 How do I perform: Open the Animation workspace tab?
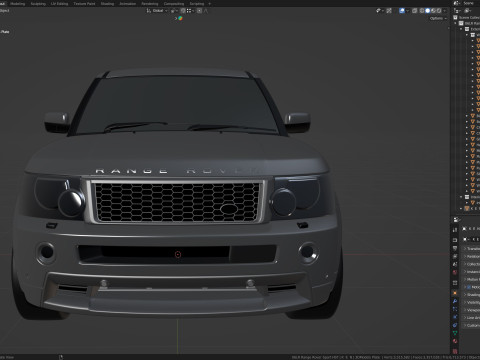point(127,4)
